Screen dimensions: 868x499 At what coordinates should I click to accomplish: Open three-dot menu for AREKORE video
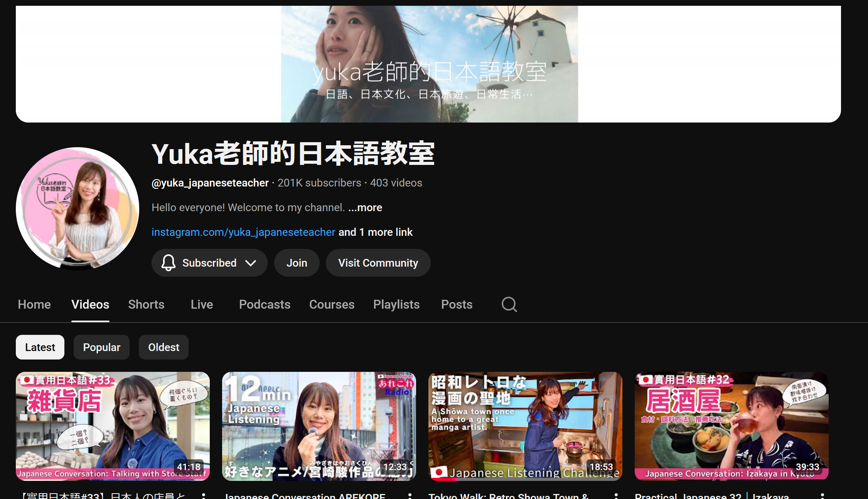410,496
